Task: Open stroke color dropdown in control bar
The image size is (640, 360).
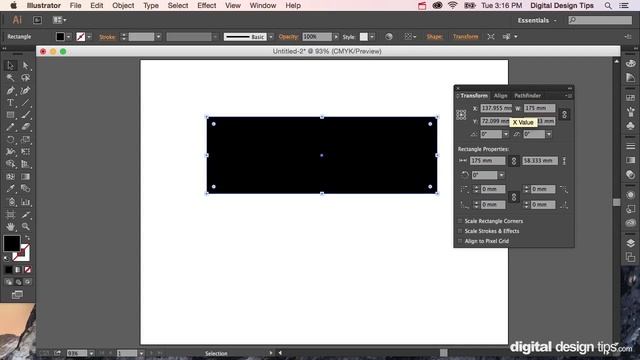Action: [x=89, y=37]
